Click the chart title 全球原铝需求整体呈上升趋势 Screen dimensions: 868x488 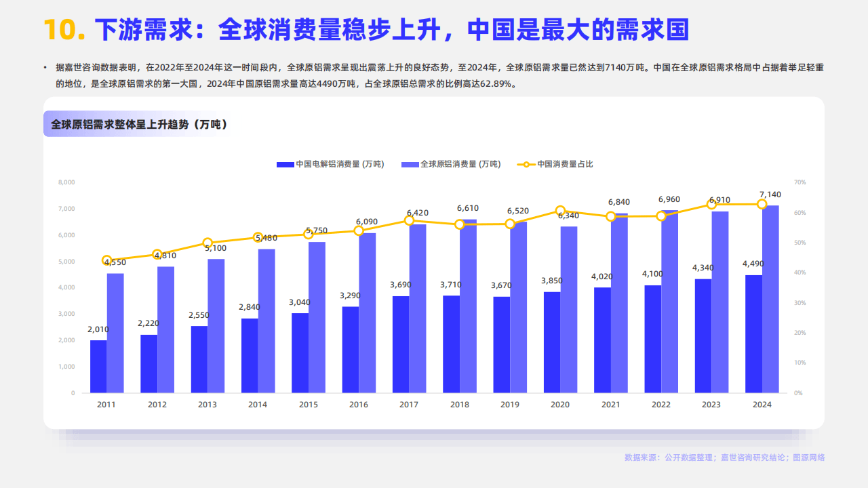(x=139, y=125)
